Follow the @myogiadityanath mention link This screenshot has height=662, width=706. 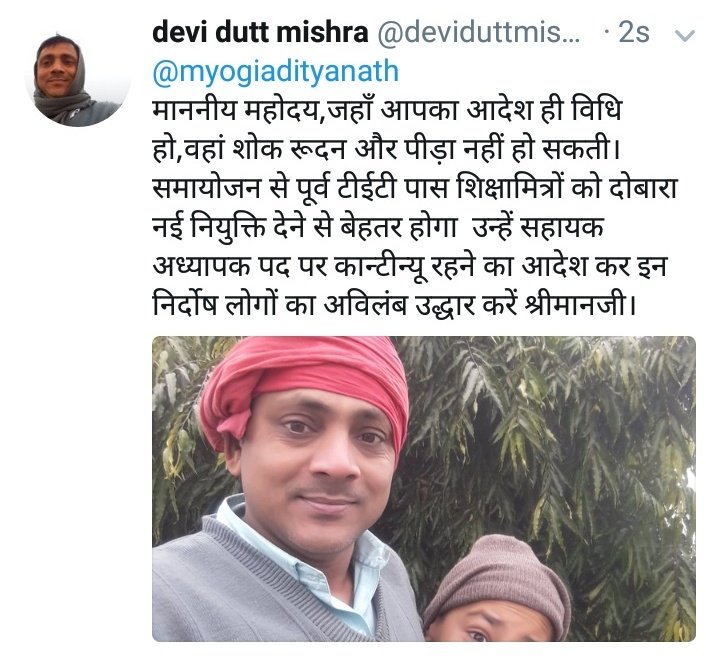[276, 72]
